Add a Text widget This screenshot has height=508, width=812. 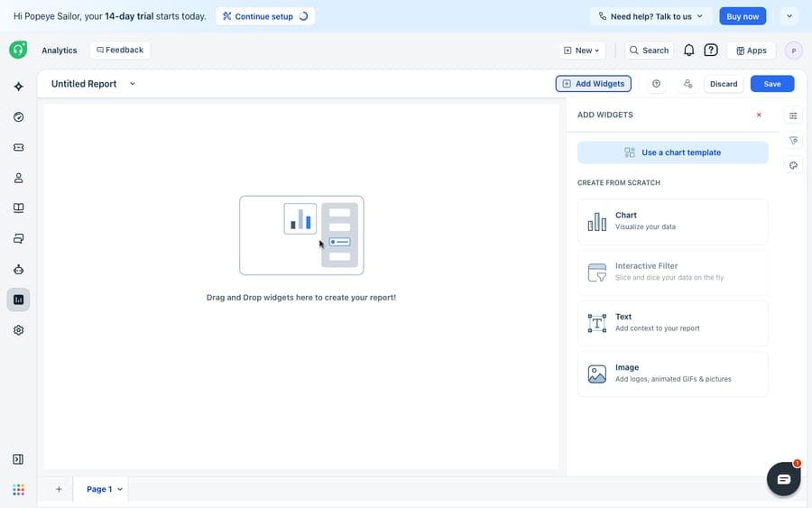673,323
